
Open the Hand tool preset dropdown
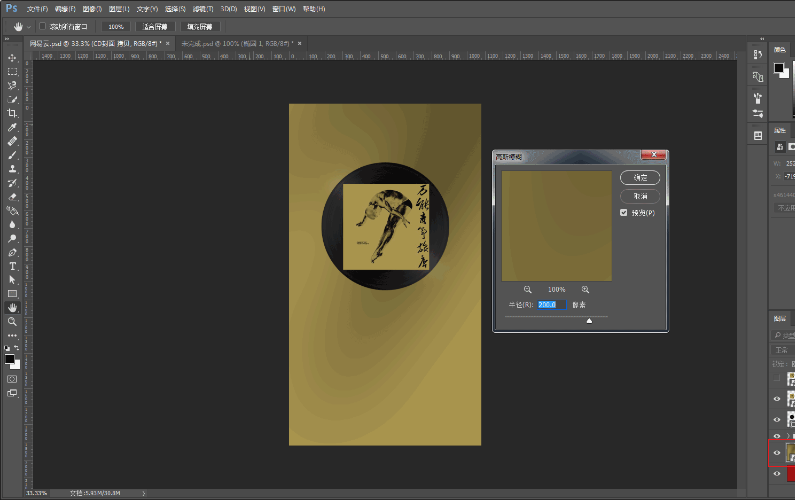click(x=27, y=26)
